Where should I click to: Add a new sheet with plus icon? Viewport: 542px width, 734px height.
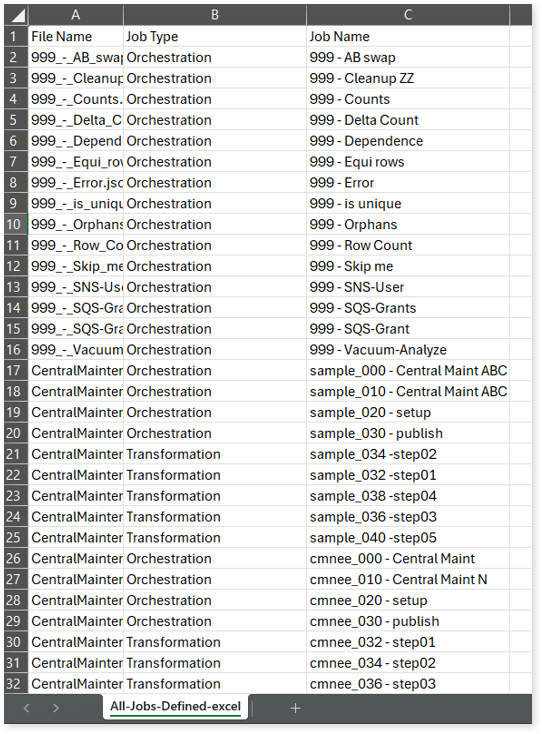295,708
